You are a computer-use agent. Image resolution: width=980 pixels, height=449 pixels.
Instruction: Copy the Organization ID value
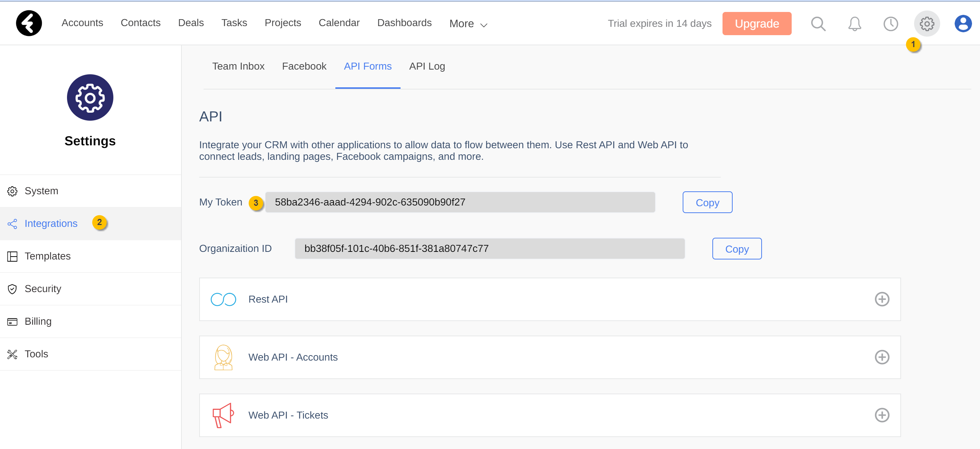(737, 249)
